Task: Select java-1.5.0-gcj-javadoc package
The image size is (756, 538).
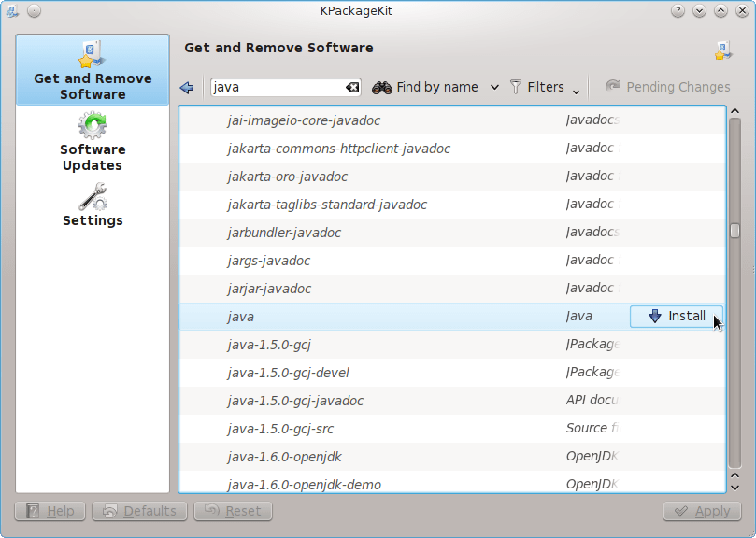Action: [452, 401]
